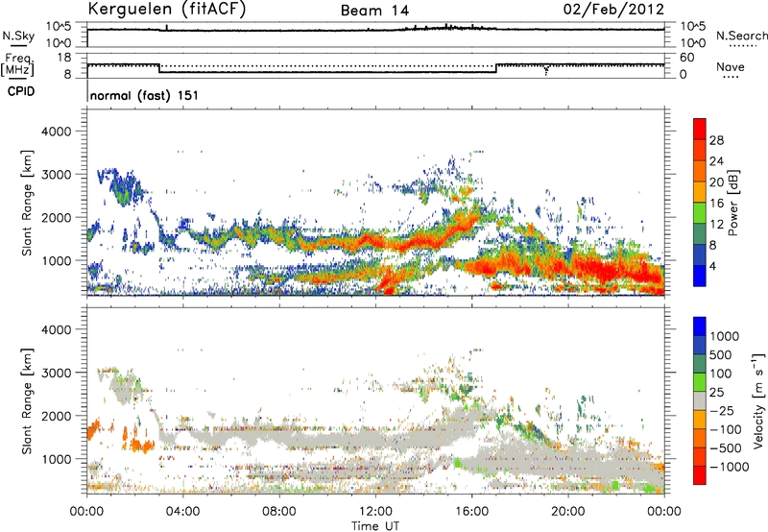Screen dimensions: 768x532
Task: Click the blue top of velocity colorbar
Action: pyautogui.click(x=700, y=326)
